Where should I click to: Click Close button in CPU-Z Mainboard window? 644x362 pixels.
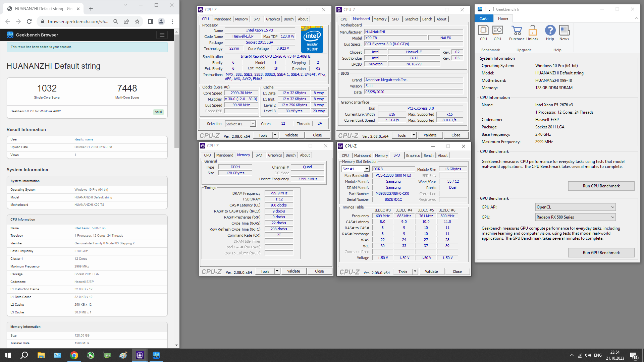pyautogui.click(x=456, y=135)
